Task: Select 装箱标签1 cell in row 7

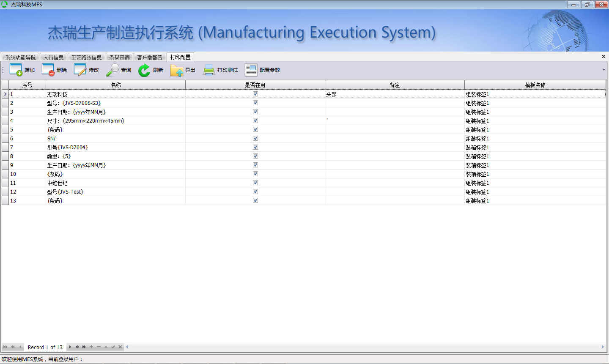Action: point(535,148)
